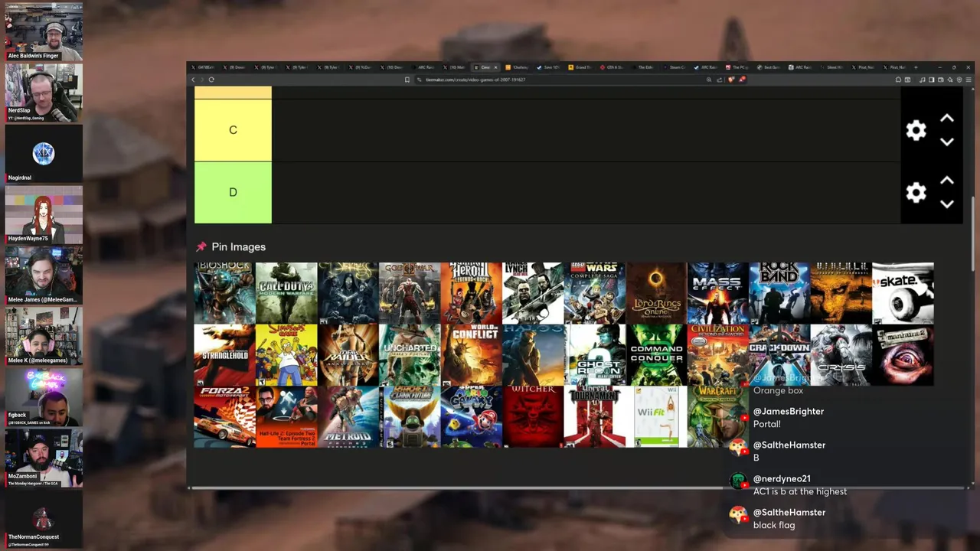980x551 pixels.
Task: Switch to the Save 10% browser tab
Action: (550, 67)
